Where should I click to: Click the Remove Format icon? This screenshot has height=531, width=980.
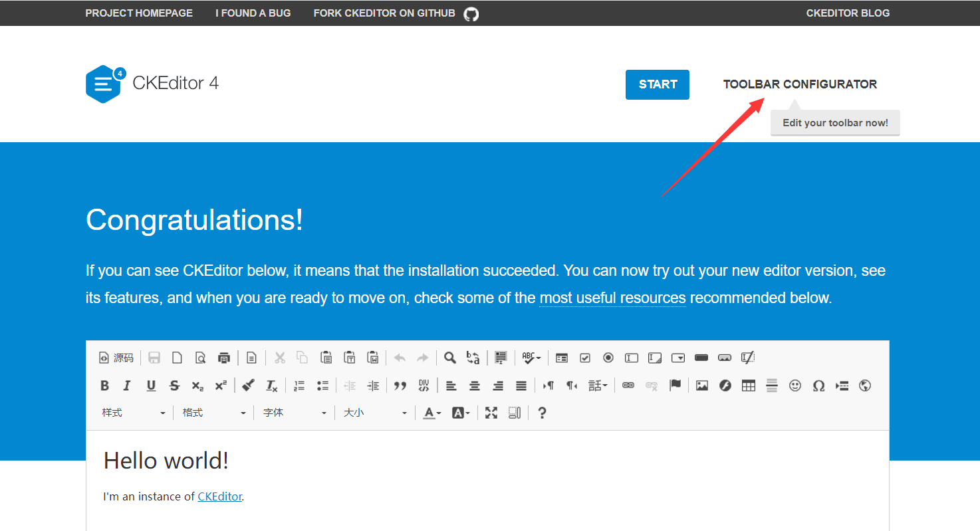coord(271,385)
